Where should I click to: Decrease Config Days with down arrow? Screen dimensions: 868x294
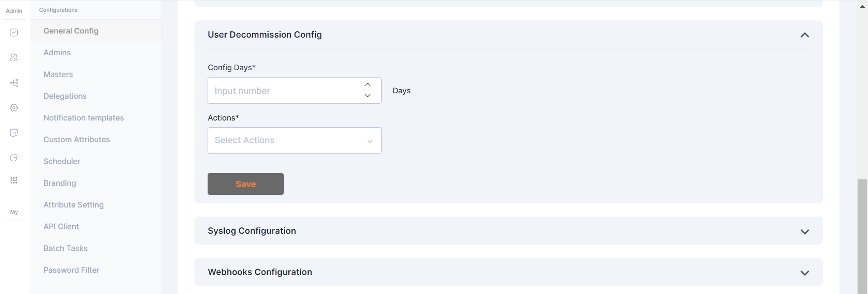tap(368, 96)
